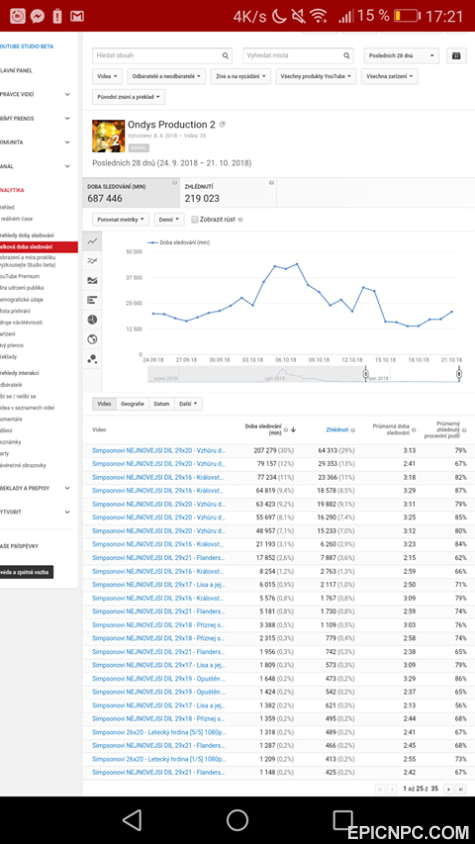Viewport: 475px width, 844px height.
Task: Open the calendar date picker icon
Action: [456, 55]
